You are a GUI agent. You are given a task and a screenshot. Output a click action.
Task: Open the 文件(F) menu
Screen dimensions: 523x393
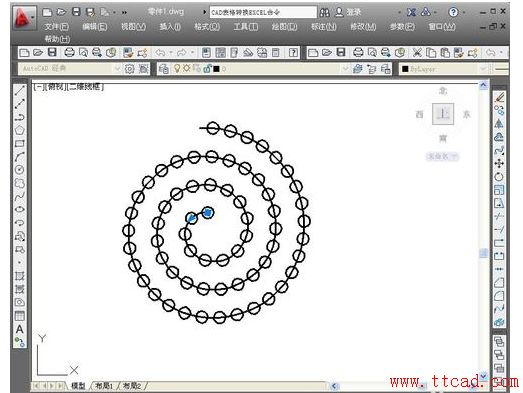tap(56, 27)
